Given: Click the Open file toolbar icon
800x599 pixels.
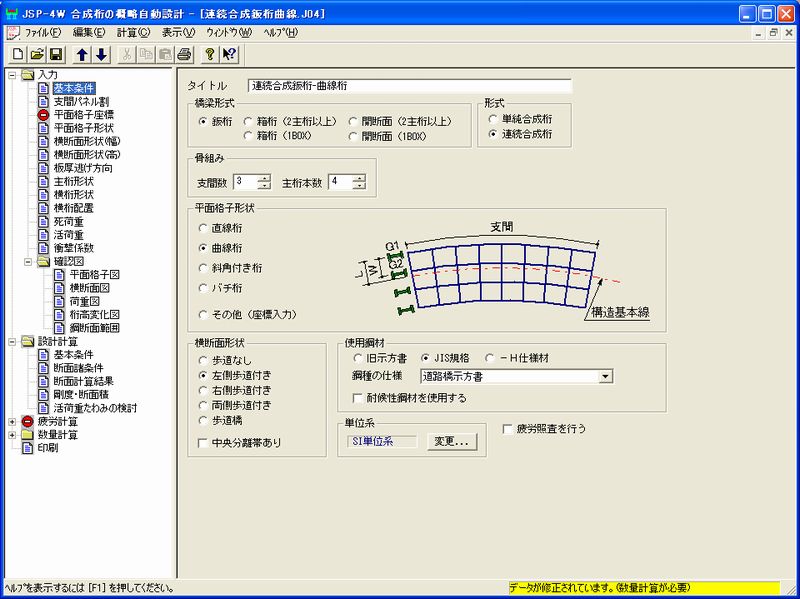Looking at the screenshot, I should (37, 54).
